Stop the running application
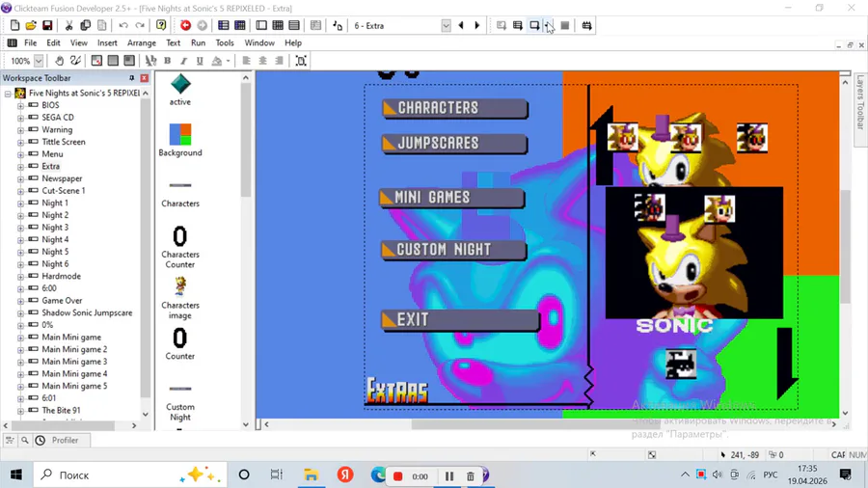 564,25
